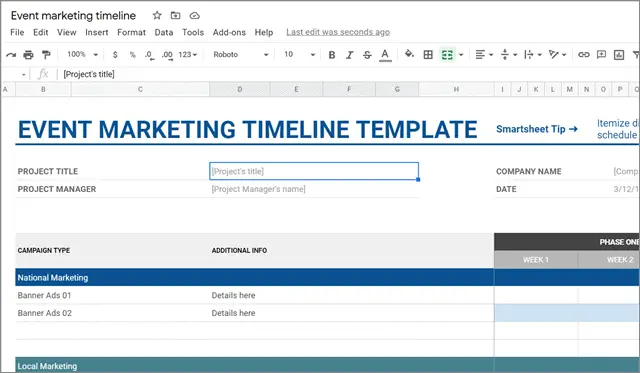Select column D header

pyautogui.click(x=240, y=89)
